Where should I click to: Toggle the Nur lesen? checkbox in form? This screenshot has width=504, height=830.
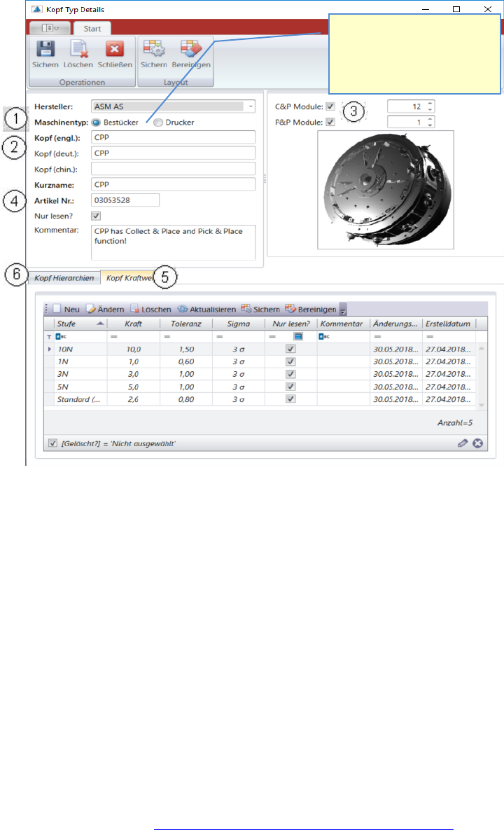tap(96, 216)
